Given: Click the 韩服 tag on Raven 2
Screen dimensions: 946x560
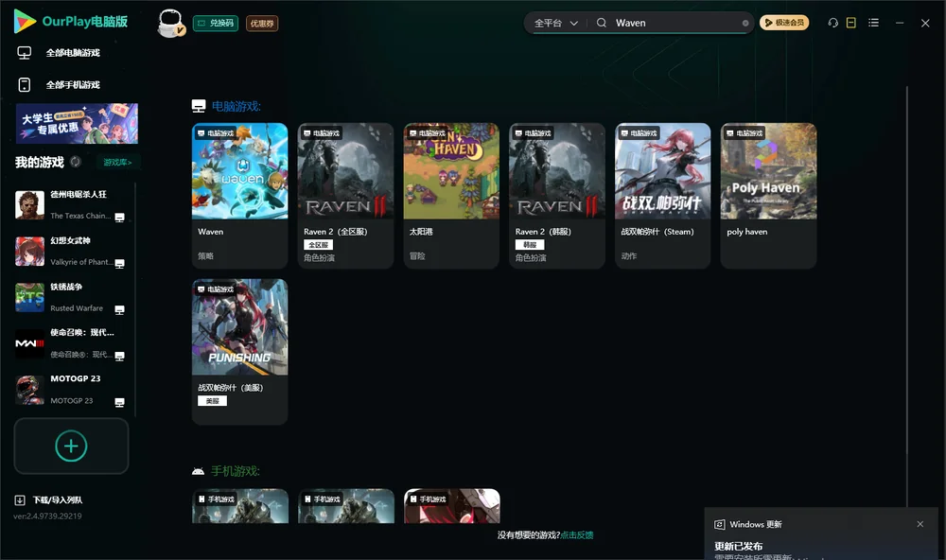Looking at the screenshot, I should (530, 245).
